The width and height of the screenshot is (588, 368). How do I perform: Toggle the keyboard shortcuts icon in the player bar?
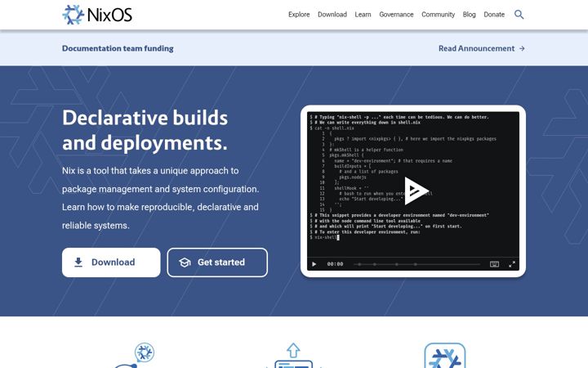click(x=494, y=264)
